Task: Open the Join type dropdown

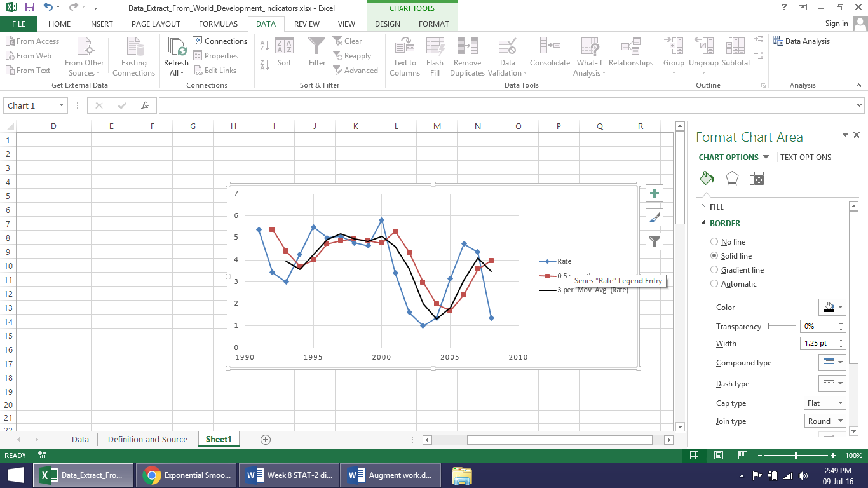Action: [x=825, y=421]
